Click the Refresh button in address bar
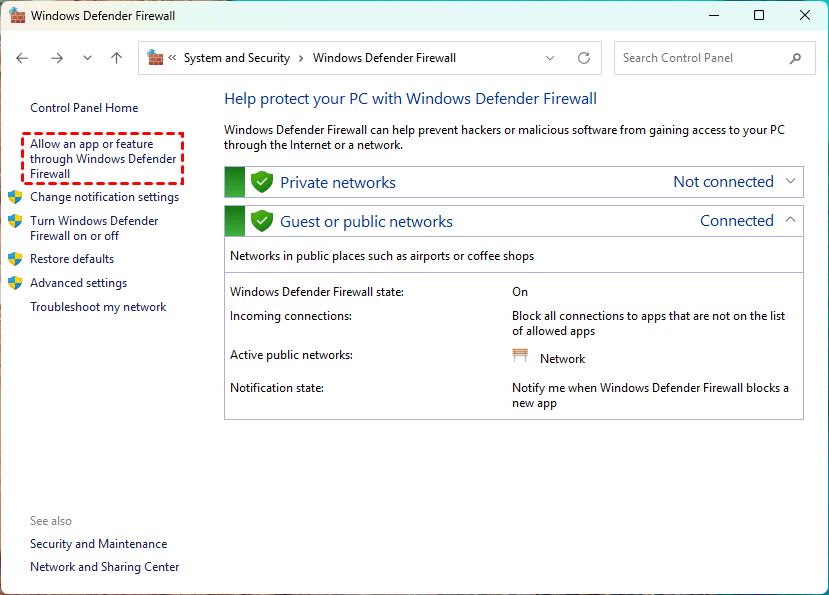829x595 pixels. point(584,58)
